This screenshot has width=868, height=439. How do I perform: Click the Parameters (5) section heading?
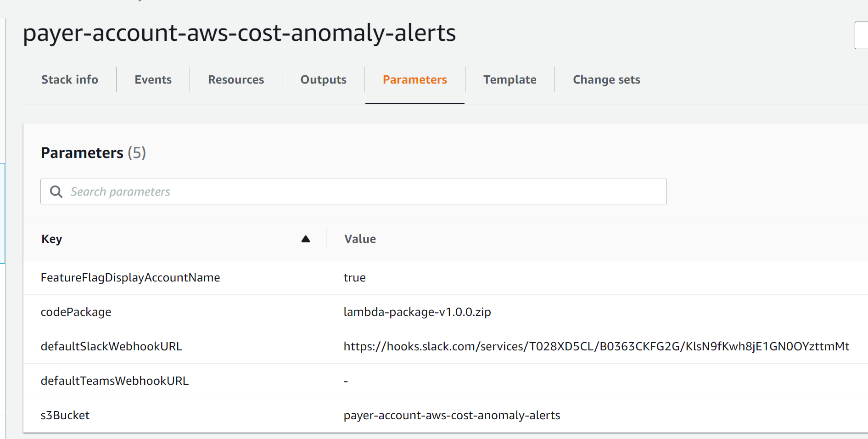click(x=93, y=152)
